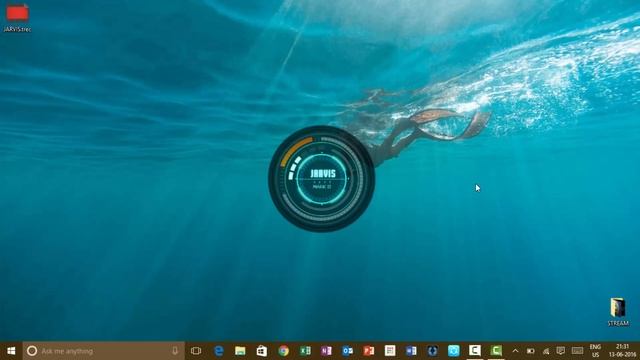This screenshot has width=640, height=360.
Task: Open Excel from taskbar
Action: (305, 351)
